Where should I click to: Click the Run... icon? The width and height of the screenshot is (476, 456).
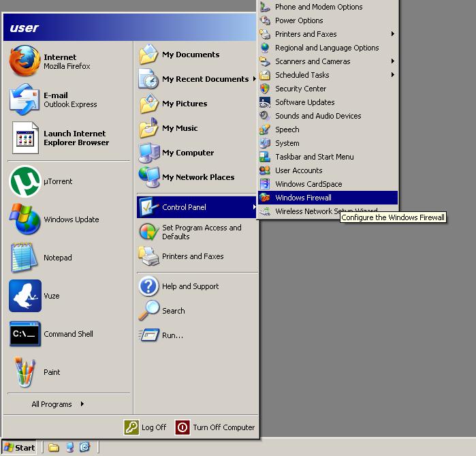pyautogui.click(x=148, y=335)
